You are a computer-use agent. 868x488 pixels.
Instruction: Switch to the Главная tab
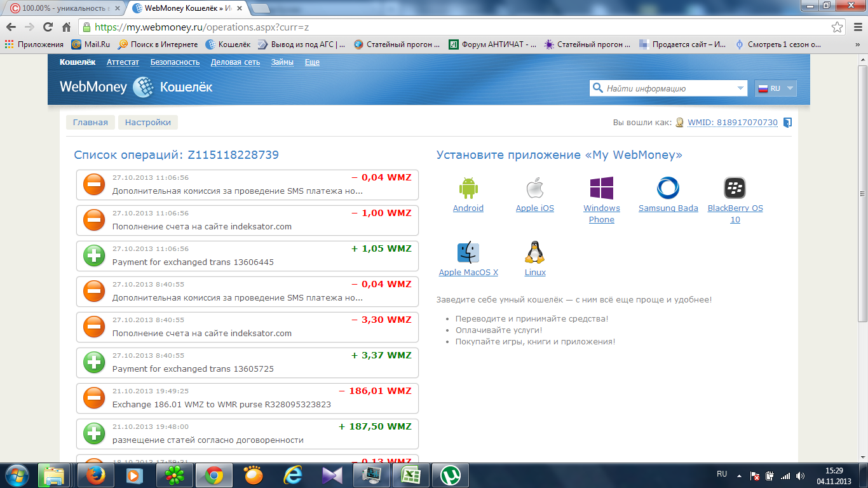point(90,122)
